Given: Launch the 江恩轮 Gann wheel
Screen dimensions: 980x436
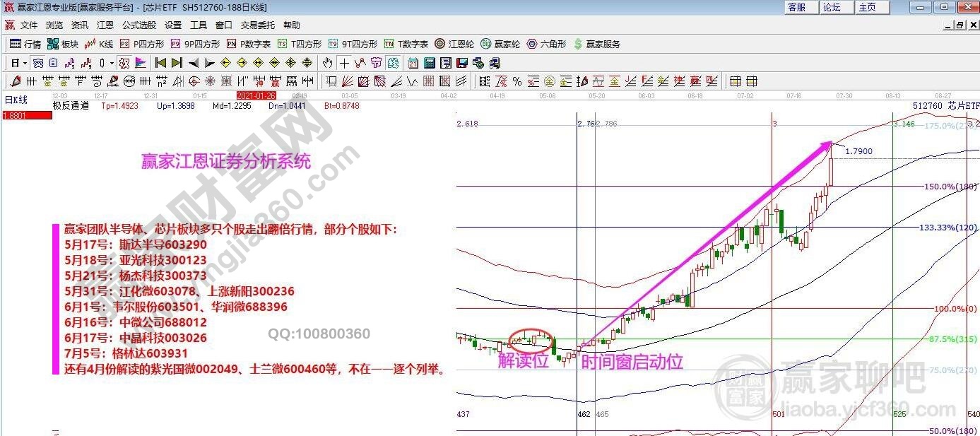Looking at the screenshot, I should [454, 44].
